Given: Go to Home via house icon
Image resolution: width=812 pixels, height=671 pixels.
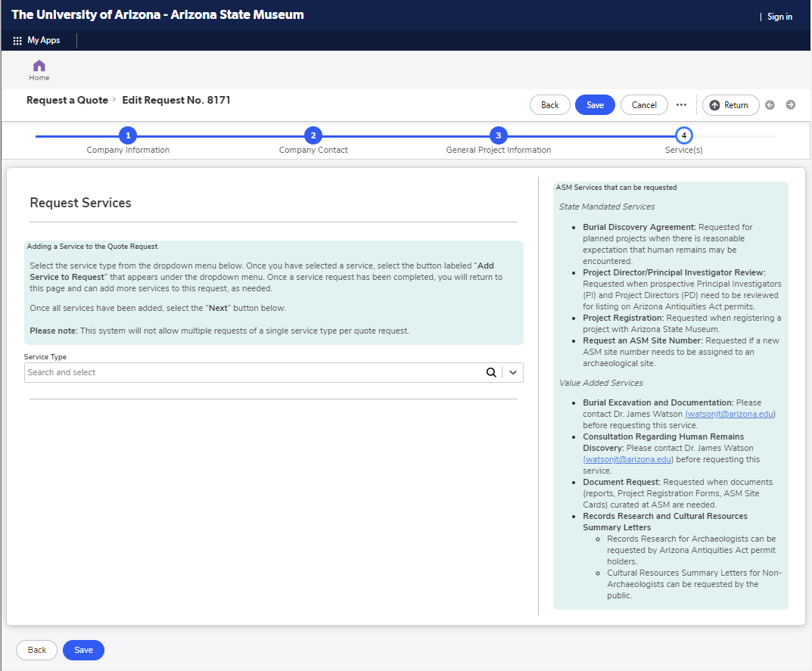Looking at the screenshot, I should (39, 66).
